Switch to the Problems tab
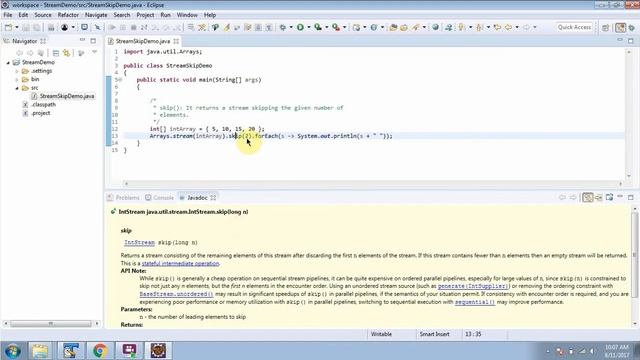 coord(123,198)
